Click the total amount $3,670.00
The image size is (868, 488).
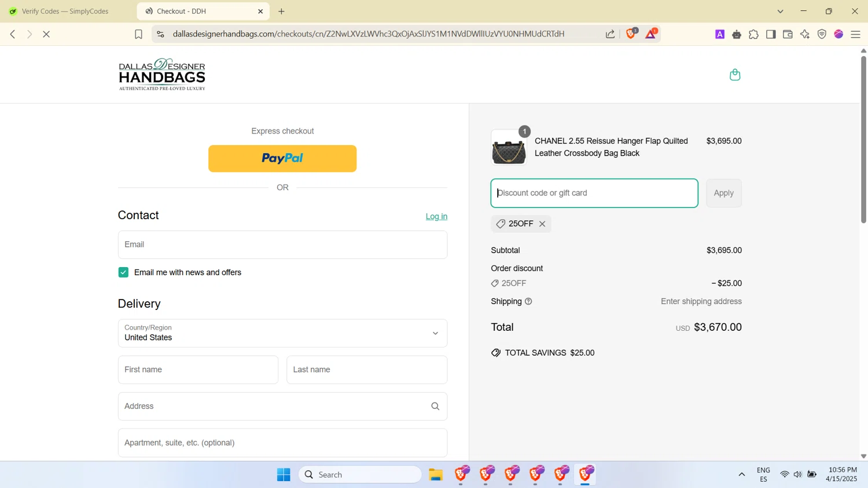[x=718, y=327]
